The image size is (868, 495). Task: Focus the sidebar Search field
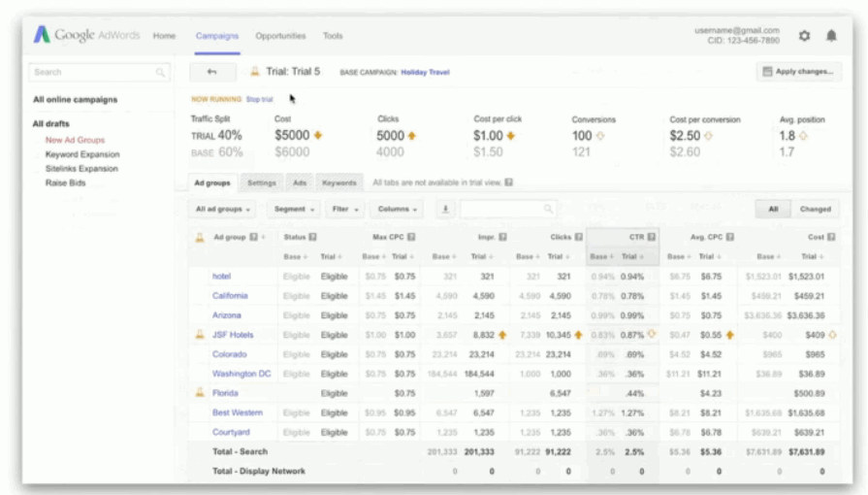coord(99,72)
